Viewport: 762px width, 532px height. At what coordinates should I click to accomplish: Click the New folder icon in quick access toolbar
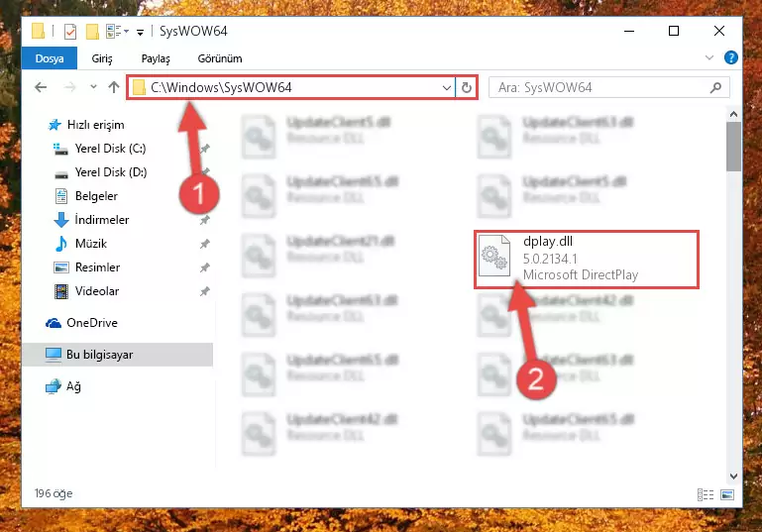[x=92, y=32]
